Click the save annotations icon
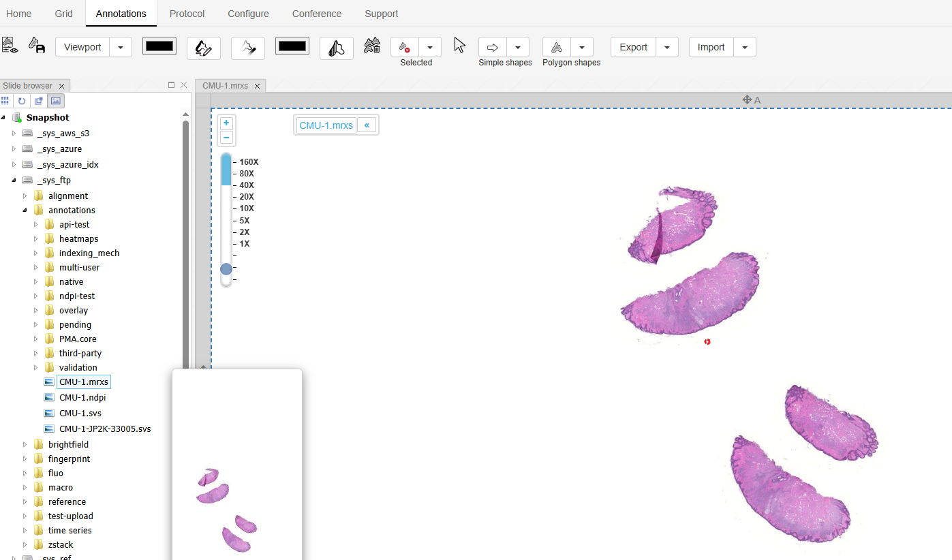The height and width of the screenshot is (560, 952). pos(36,46)
